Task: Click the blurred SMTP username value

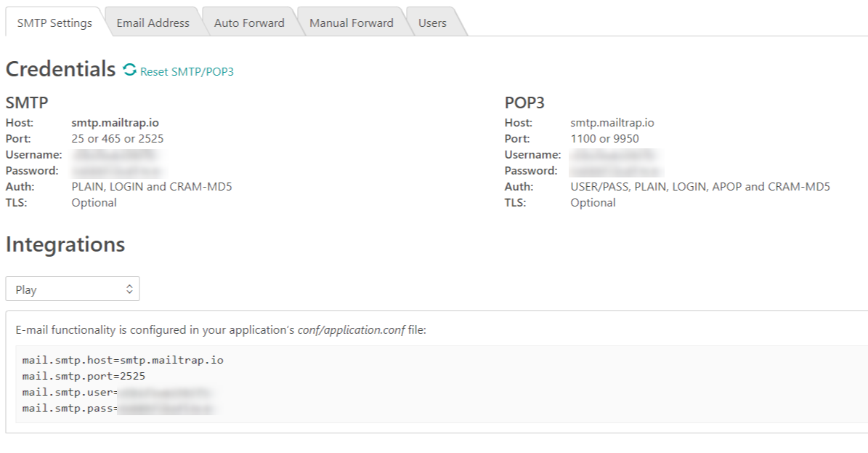Action: (114, 155)
